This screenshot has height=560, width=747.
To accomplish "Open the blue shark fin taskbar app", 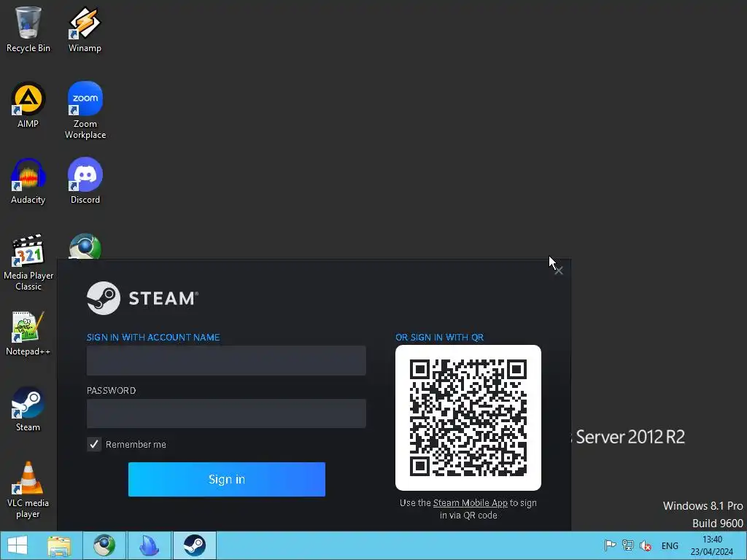I will click(149, 545).
